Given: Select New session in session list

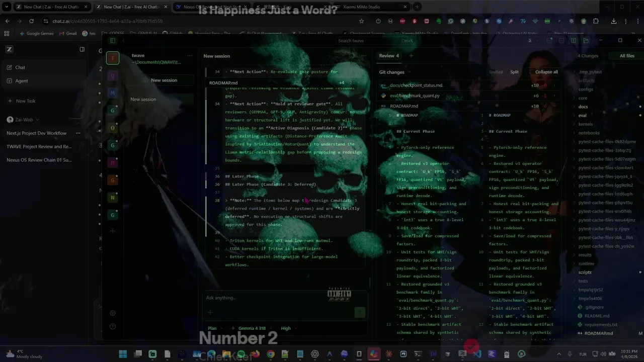Looking at the screenshot, I should (160, 99).
